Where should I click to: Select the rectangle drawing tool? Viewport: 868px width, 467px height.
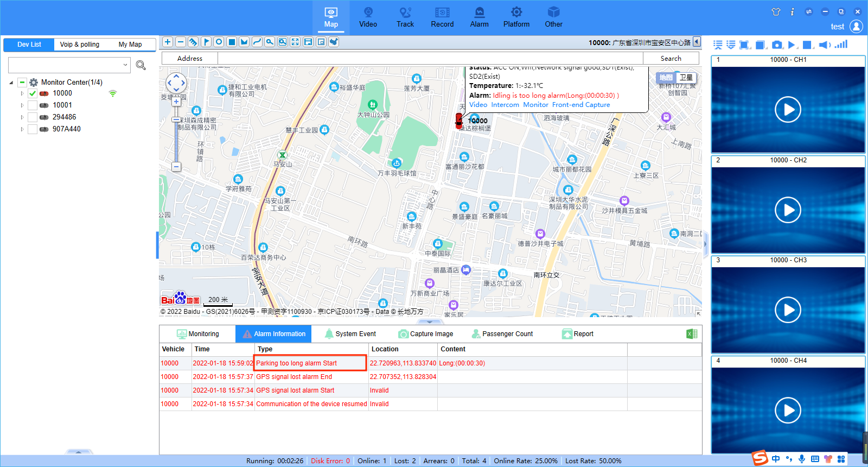pos(232,42)
